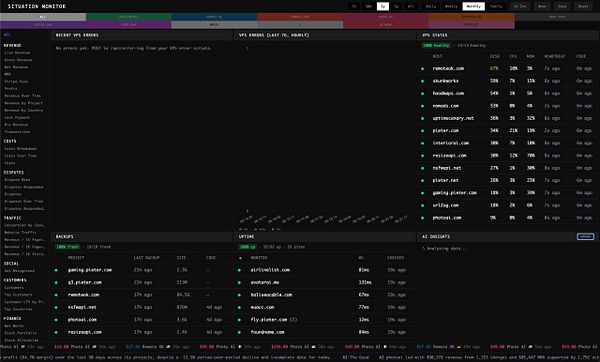Open Revenue by Country in sidebar

click(x=23, y=110)
